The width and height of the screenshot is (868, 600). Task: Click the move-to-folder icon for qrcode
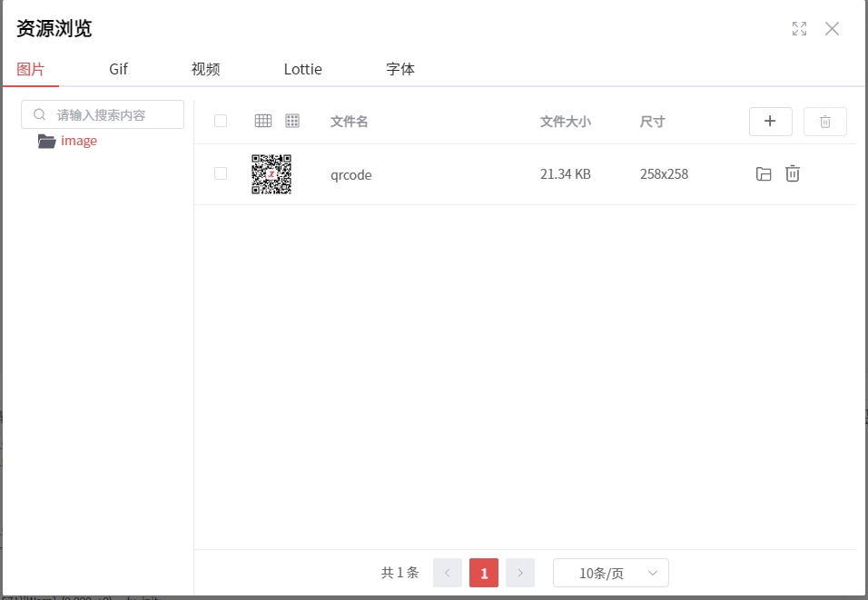(764, 173)
